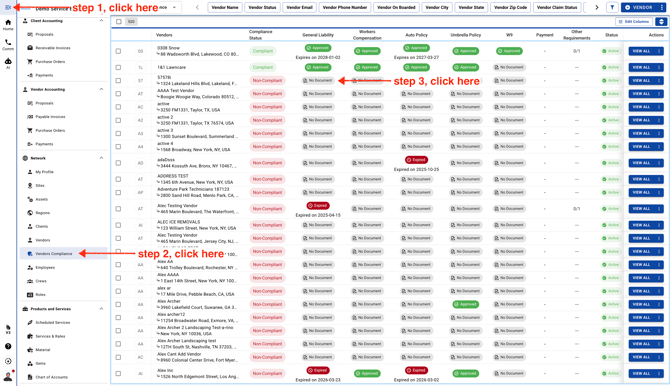Image resolution: width=670 pixels, height=386 pixels.
Task: Click No Document under General Liability for 57578i
Action: pos(318,80)
